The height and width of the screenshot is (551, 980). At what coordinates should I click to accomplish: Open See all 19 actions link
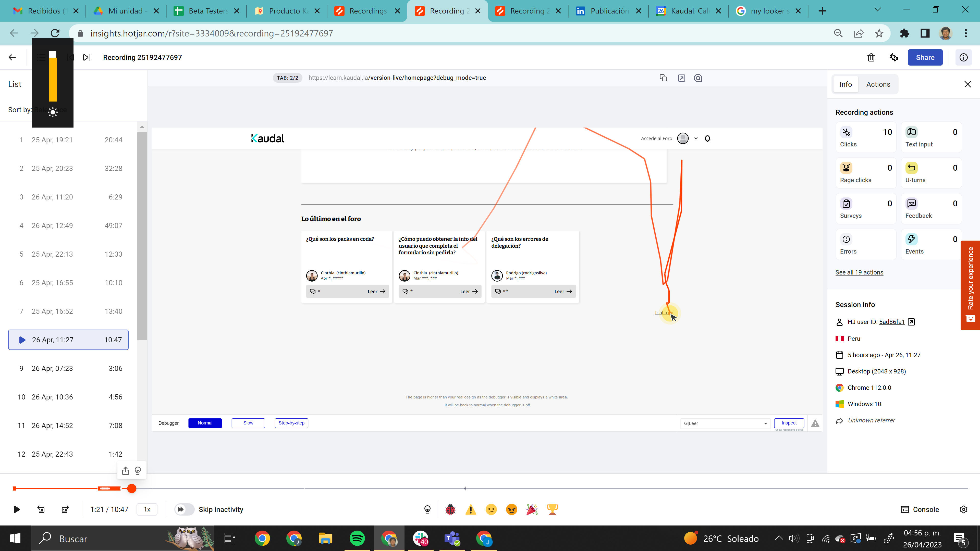point(859,272)
